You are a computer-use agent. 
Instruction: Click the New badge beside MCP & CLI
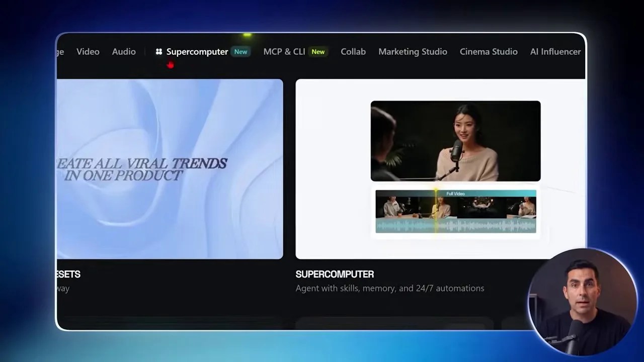(318, 52)
